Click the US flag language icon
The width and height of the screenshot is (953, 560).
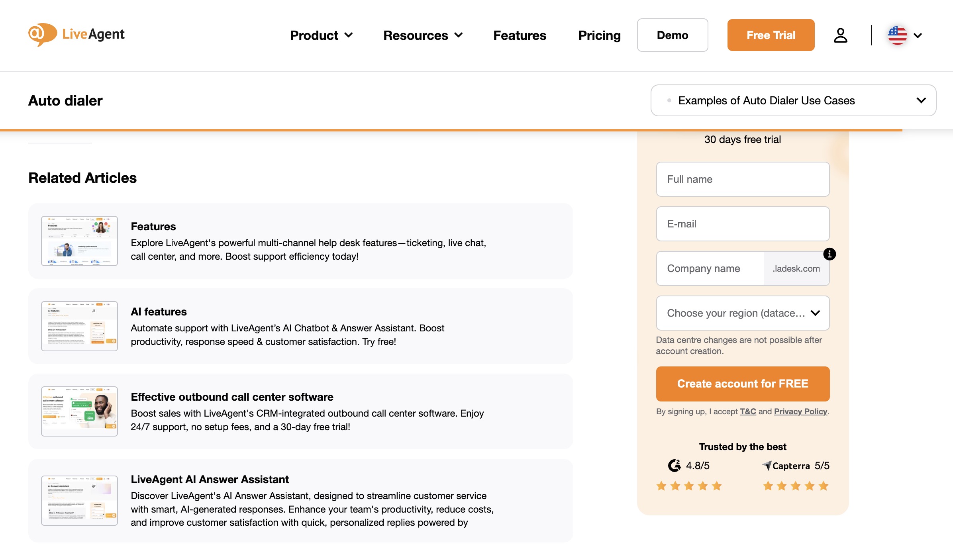point(898,35)
